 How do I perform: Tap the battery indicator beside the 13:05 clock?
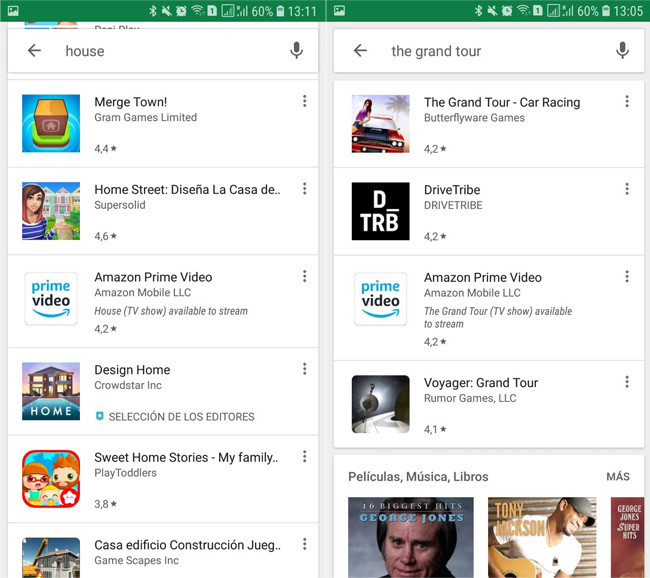pos(606,11)
